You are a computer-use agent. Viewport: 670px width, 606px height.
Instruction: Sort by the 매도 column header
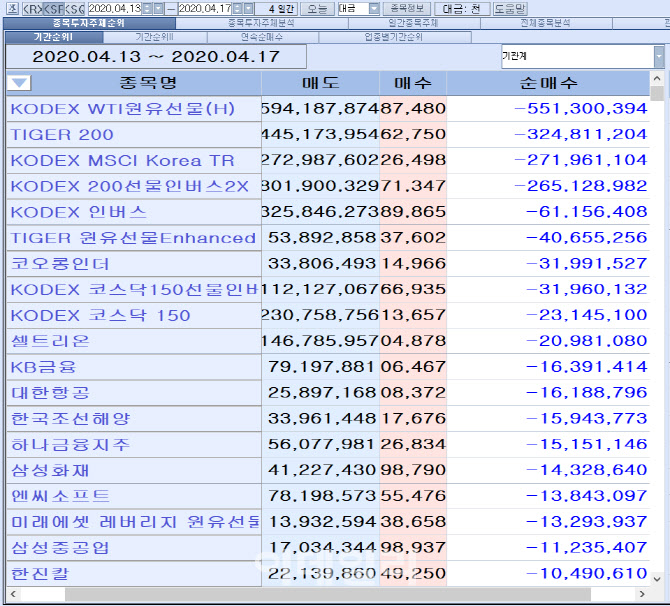(x=320, y=83)
